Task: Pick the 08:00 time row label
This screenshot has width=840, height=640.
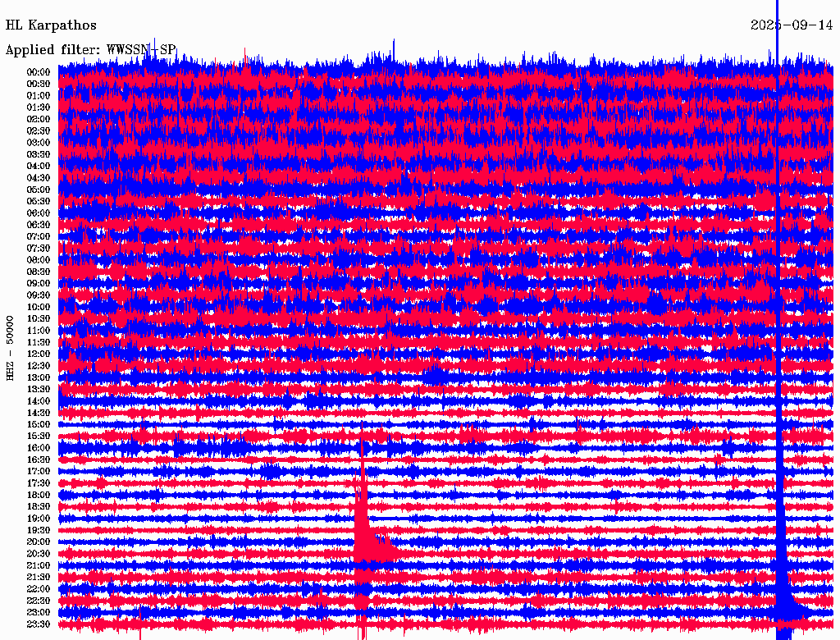Action: tap(39, 260)
